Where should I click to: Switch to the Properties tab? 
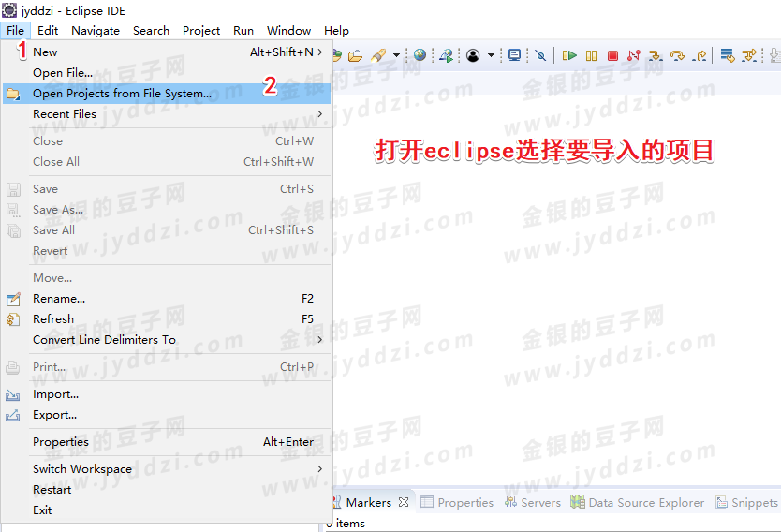[458, 503]
